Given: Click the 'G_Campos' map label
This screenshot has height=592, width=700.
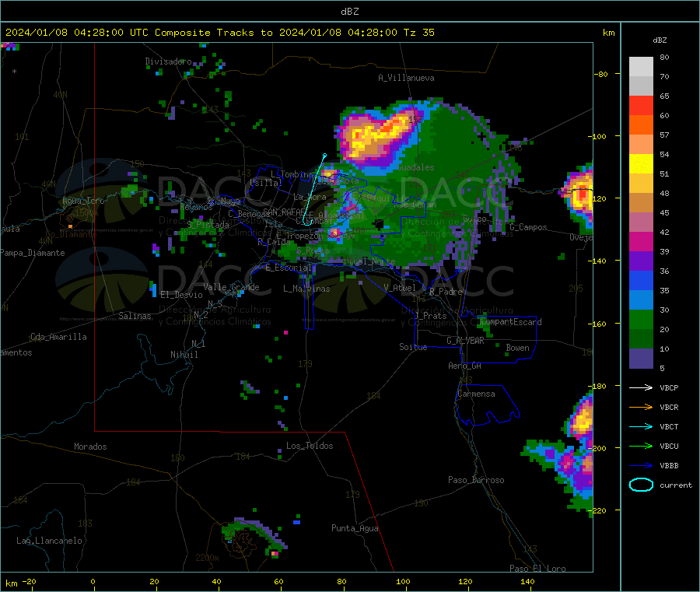Looking at the screenshot, I should pos(528,227).
